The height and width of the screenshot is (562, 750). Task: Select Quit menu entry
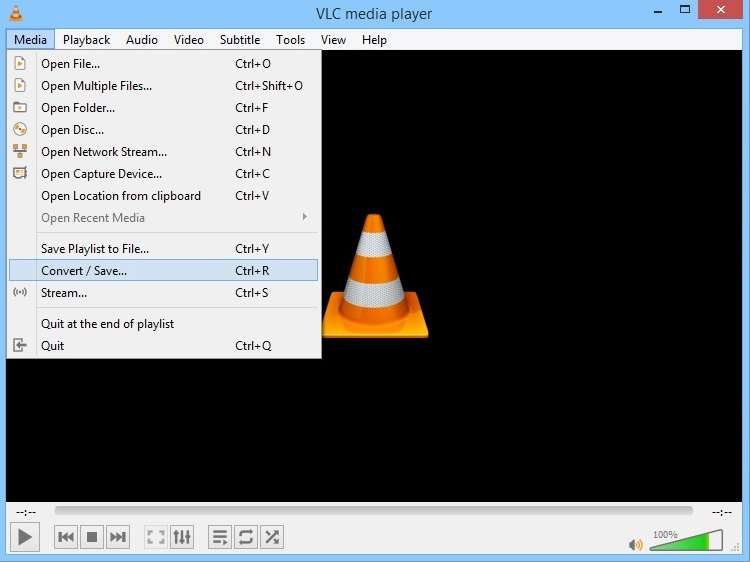point(164,346)
